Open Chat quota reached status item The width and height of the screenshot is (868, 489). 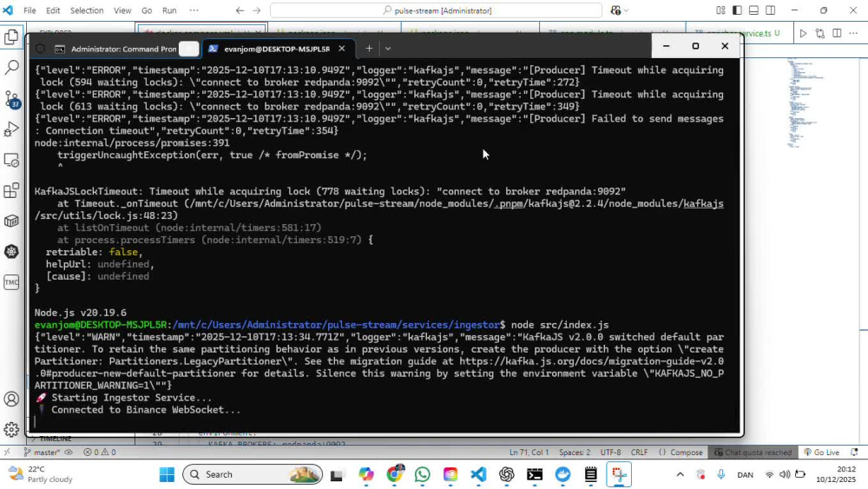pyautogui.click(x=753, y=453)
